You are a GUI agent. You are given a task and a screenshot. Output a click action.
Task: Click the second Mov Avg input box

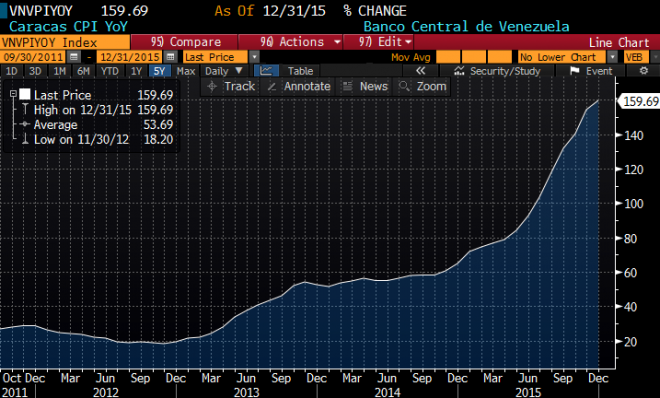click(x=474, y=57)
